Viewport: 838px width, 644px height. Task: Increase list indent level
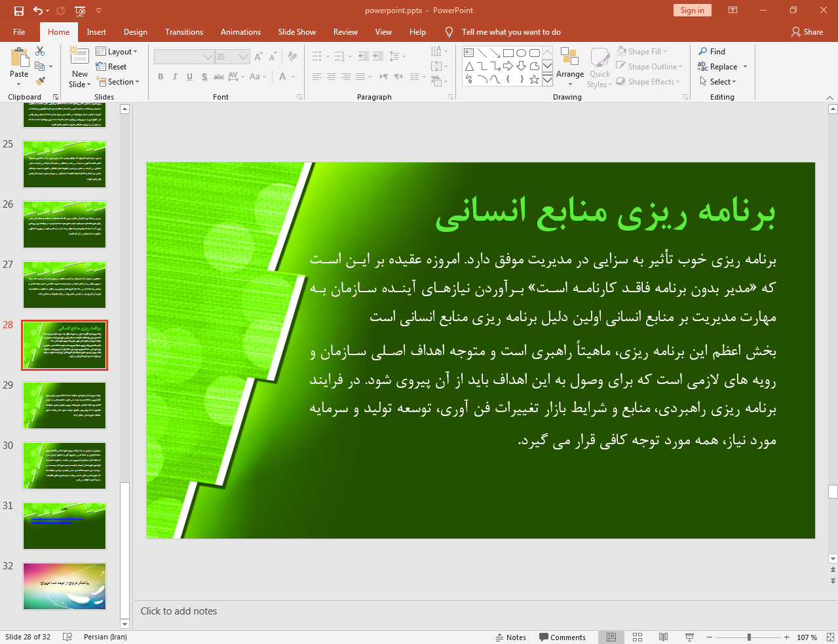click(x=378, y=56)
